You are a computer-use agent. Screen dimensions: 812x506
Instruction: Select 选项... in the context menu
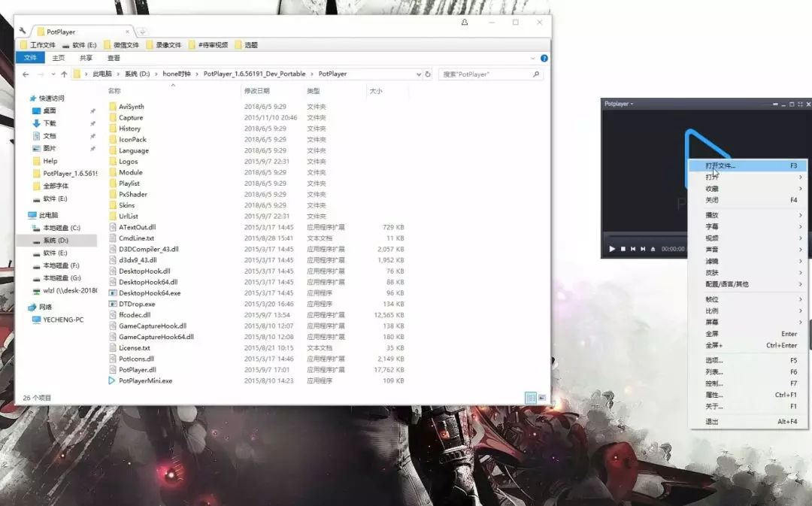(x=748, y=360)
